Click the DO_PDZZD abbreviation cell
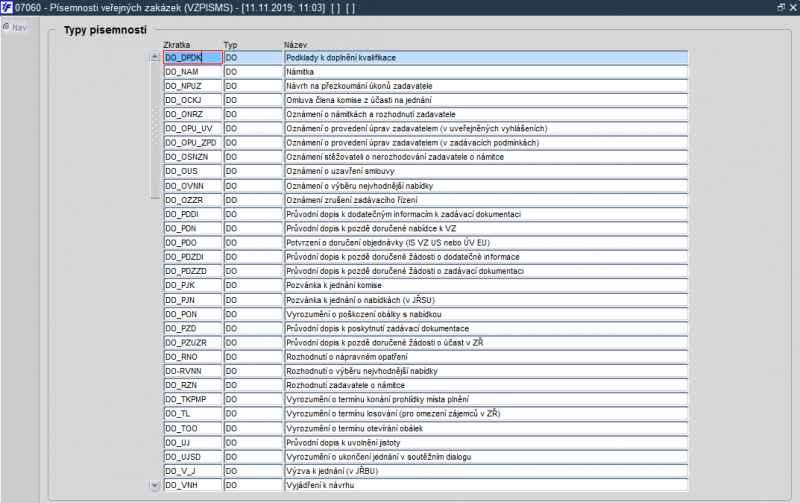Screen dimensions: 800x503 [193, 271]
